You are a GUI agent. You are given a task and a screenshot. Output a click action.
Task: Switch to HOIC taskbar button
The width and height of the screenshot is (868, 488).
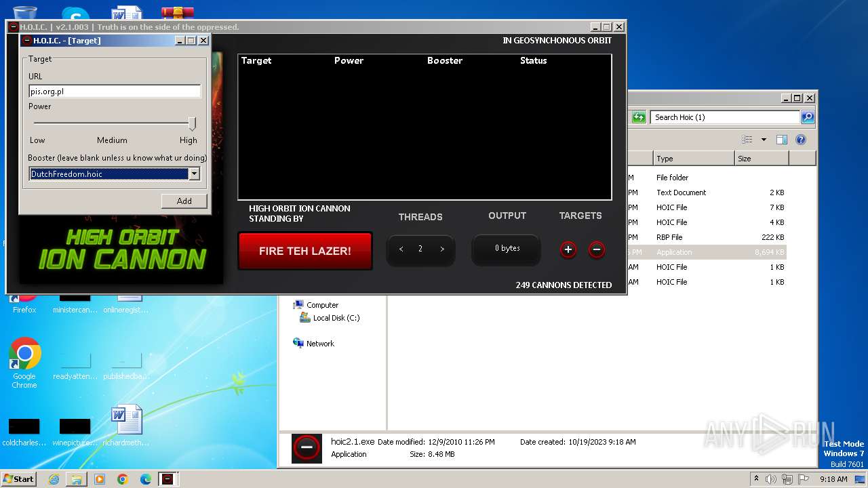(167, 479)
